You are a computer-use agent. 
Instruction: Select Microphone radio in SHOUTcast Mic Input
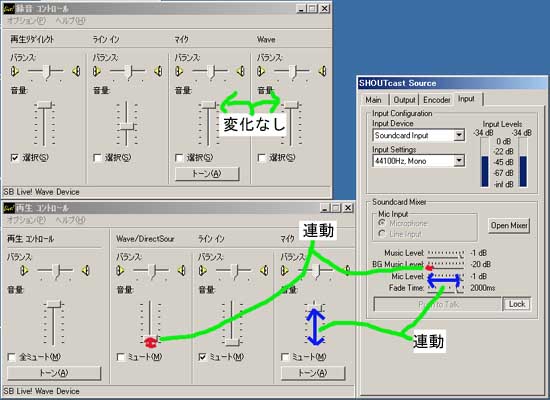(382, 223)
